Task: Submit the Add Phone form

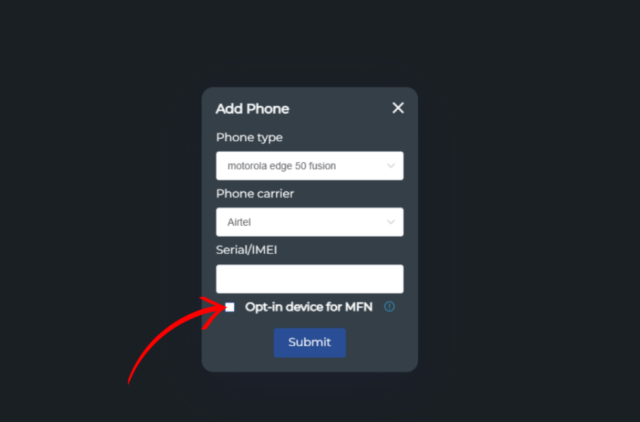Action: (x=310, y=342)
